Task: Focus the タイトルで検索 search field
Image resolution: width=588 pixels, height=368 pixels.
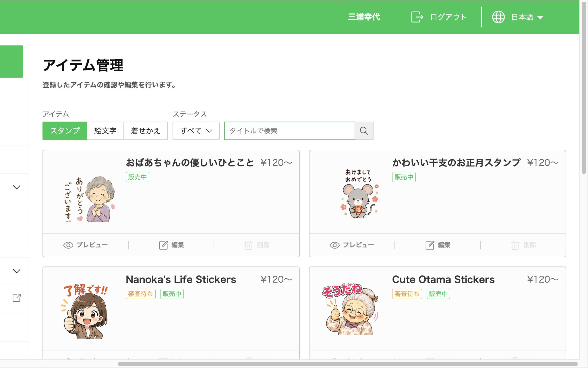Action: (x=290, y=131)
